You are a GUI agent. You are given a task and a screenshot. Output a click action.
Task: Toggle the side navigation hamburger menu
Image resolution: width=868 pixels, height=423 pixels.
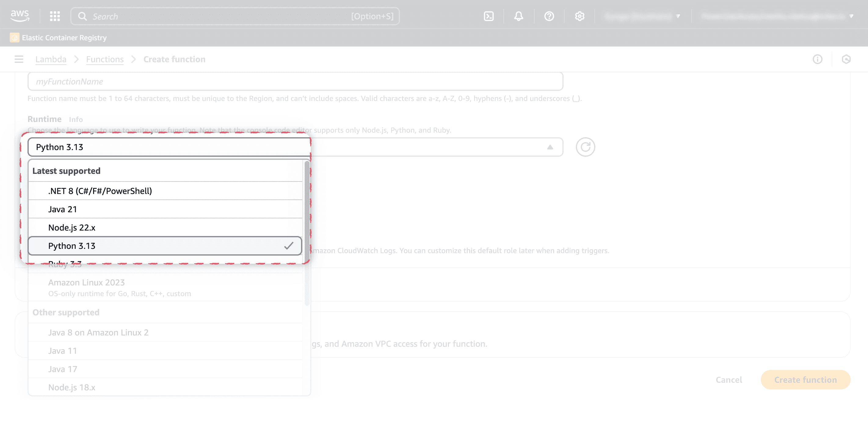click(x=19, y=59)
